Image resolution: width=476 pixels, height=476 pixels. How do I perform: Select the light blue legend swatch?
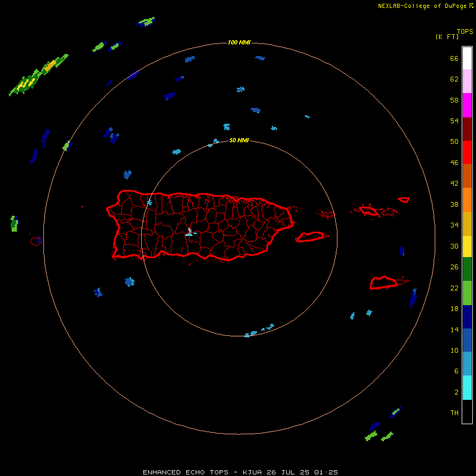[x=467, y=364]
